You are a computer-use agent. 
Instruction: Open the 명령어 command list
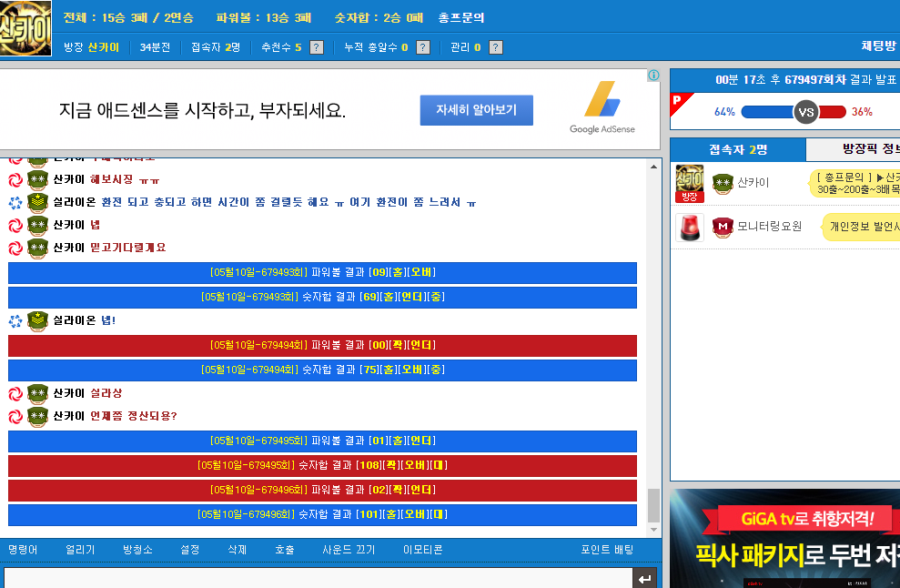(23, 550)
